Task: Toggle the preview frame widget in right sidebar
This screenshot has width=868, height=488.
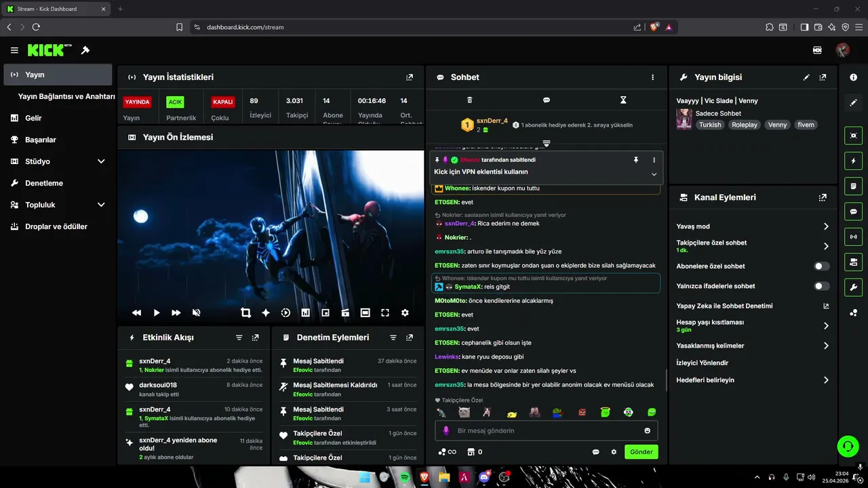Action: (854, 136)
